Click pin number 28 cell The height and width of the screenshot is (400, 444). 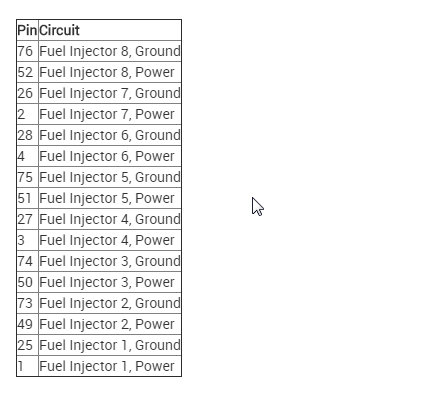27,135
